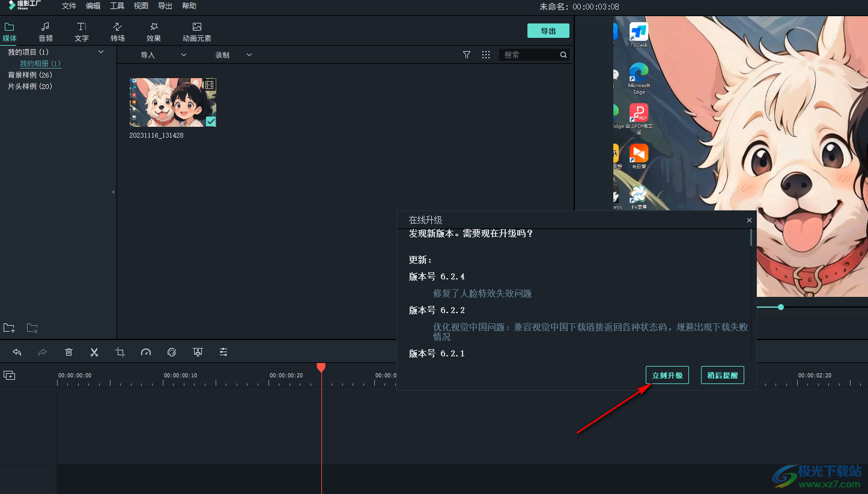868x494 pixels.
Task: Click the update dialog scrollbar
Action: point(751,237)
